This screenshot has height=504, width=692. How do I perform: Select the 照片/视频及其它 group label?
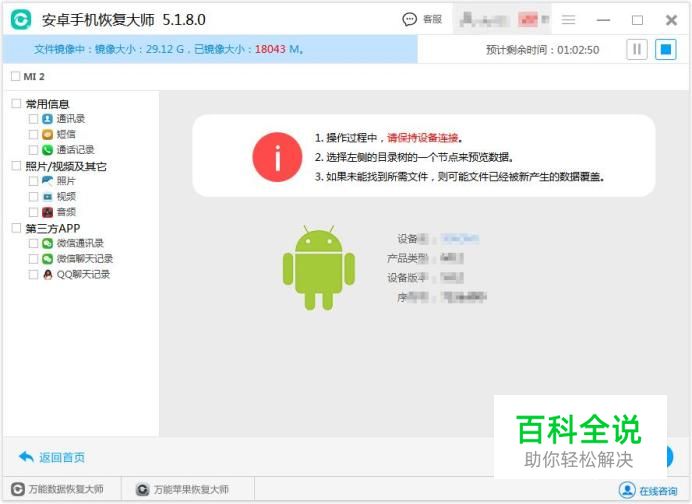(x=66, y=166)
